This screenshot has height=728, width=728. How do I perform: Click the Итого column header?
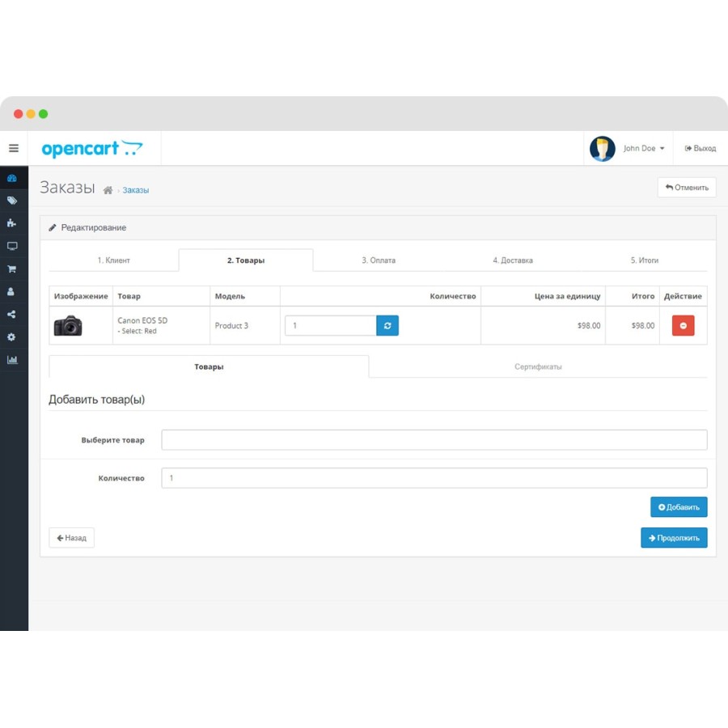[x=643, y=296]
